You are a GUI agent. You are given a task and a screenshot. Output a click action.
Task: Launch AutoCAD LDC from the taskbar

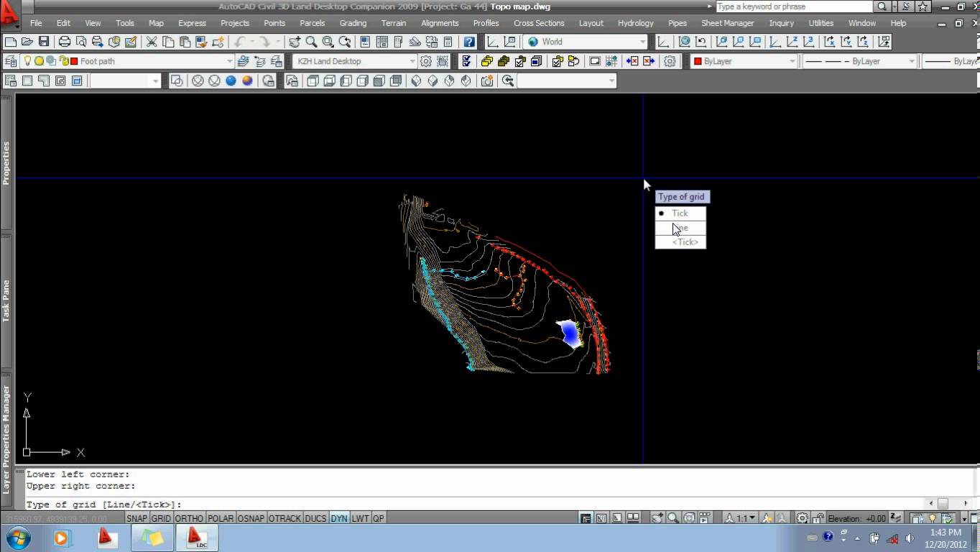click(198, 537)
